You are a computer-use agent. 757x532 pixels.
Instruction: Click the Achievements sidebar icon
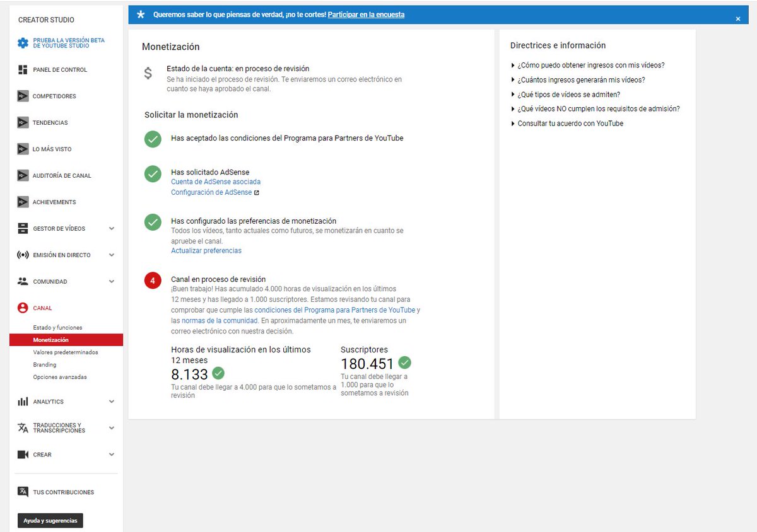23,202
